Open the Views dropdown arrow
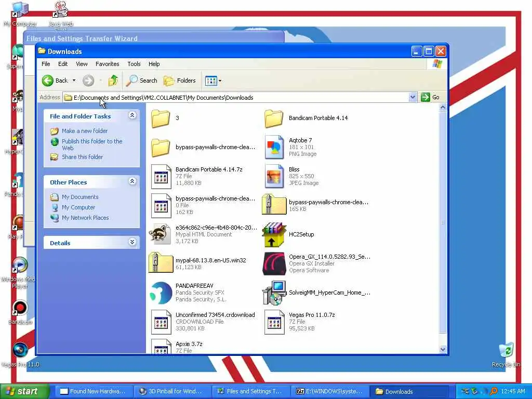Screen dimensions: 532x399 (x=220, y=81)
